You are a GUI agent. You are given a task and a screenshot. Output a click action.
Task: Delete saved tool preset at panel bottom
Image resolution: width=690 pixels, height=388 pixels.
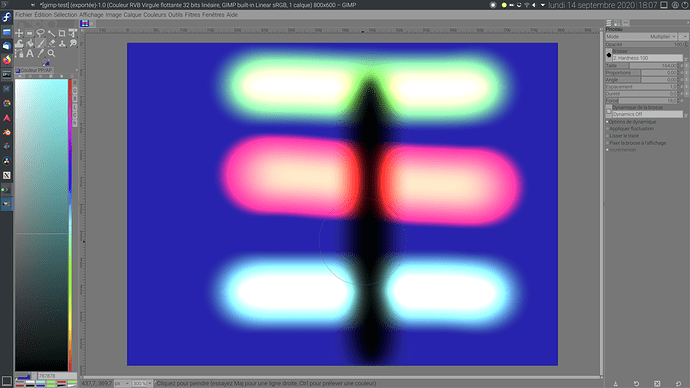(657, 384)
